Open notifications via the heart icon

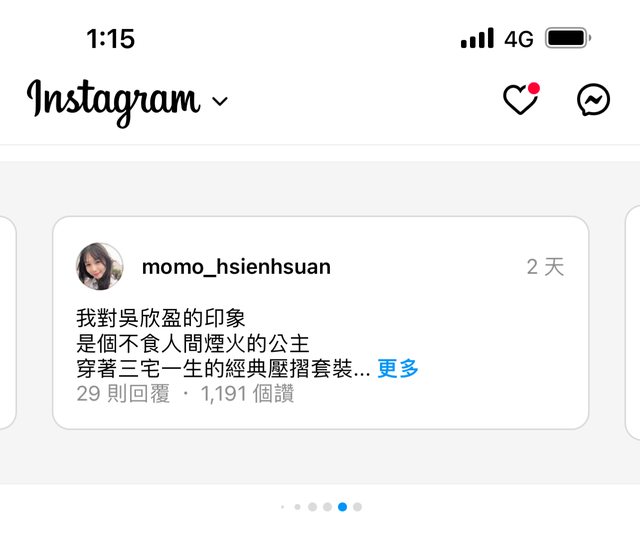point(521,99)
